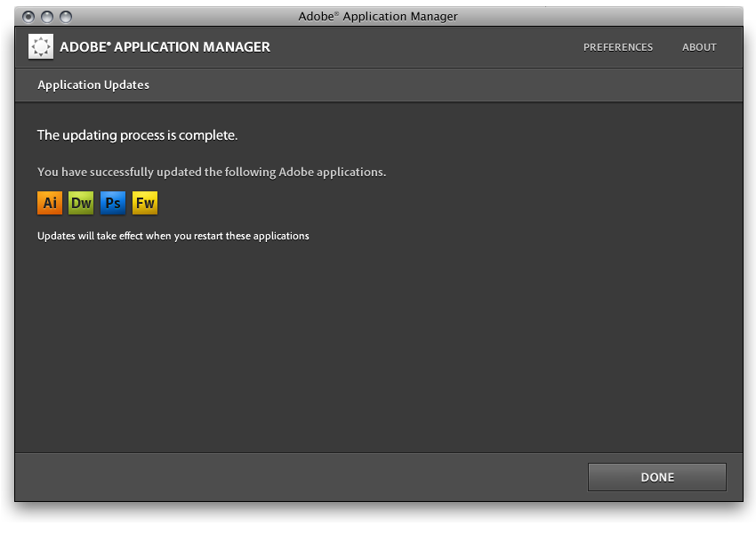Click the 'ADOBE APPLICATION MANAGER' header title

tap(165, 47)
